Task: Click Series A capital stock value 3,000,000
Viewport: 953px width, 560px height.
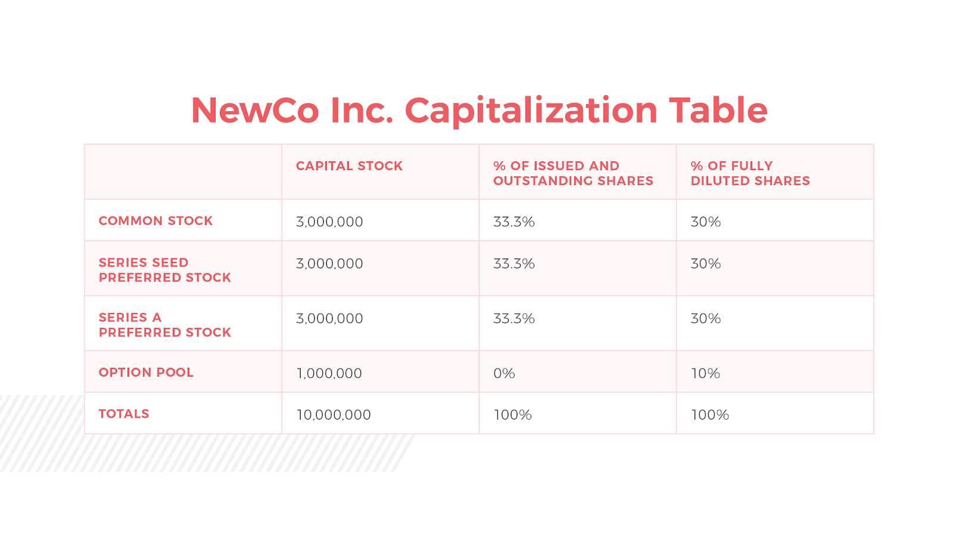Action: tap(329, 318)
